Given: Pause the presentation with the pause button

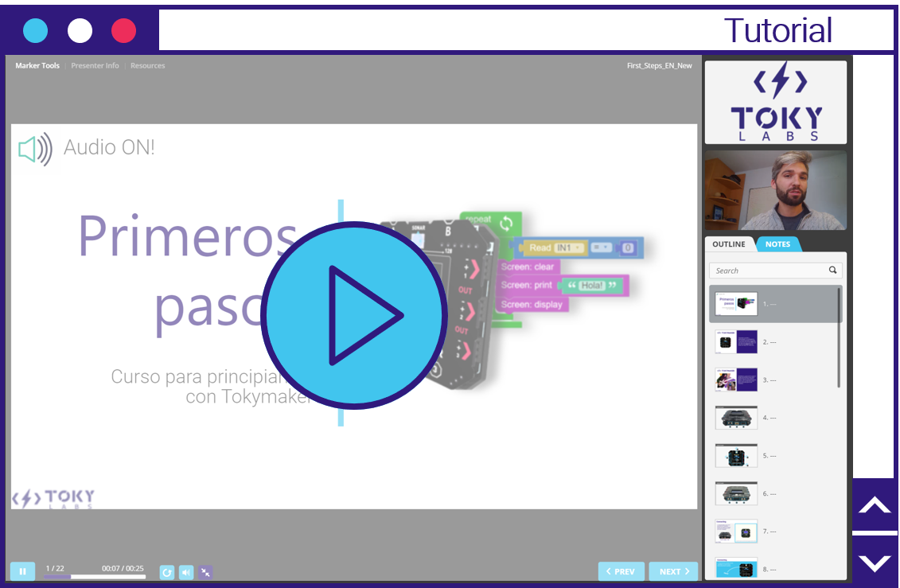Looking at the screenshot, I should [22, 571].
